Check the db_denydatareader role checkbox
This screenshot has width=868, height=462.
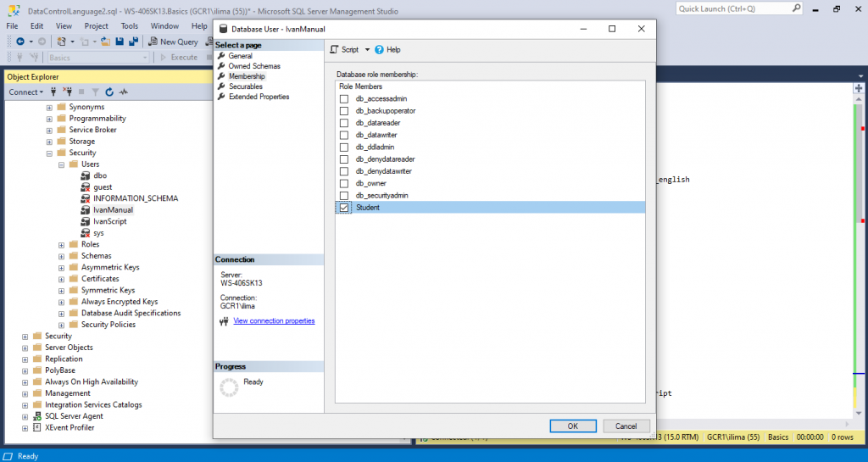344,159
